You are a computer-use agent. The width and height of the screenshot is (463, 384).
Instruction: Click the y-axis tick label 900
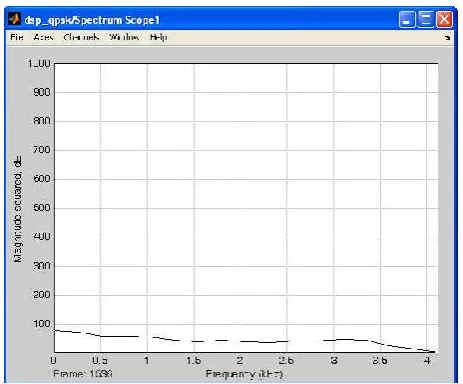42,92
